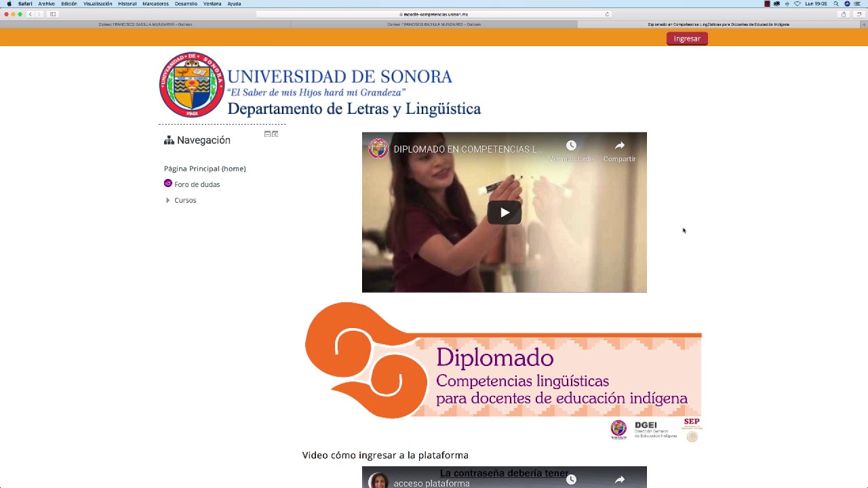
Task: Open the Ventana menu
Action: click(212, 4)
